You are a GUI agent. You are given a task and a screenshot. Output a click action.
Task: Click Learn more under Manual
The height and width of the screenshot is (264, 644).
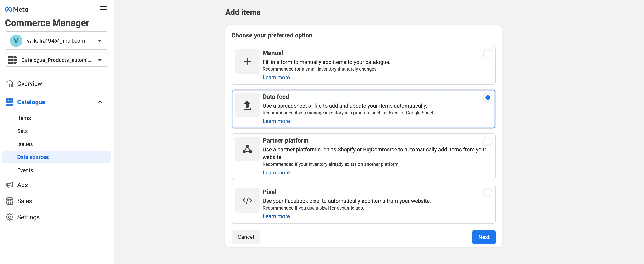tap(276, 78)
